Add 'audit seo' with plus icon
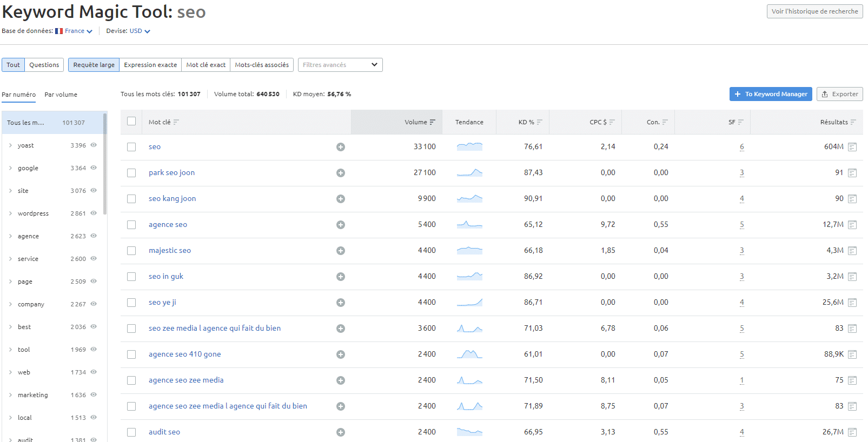Screen dimensions: 868x442 [341, 432]
